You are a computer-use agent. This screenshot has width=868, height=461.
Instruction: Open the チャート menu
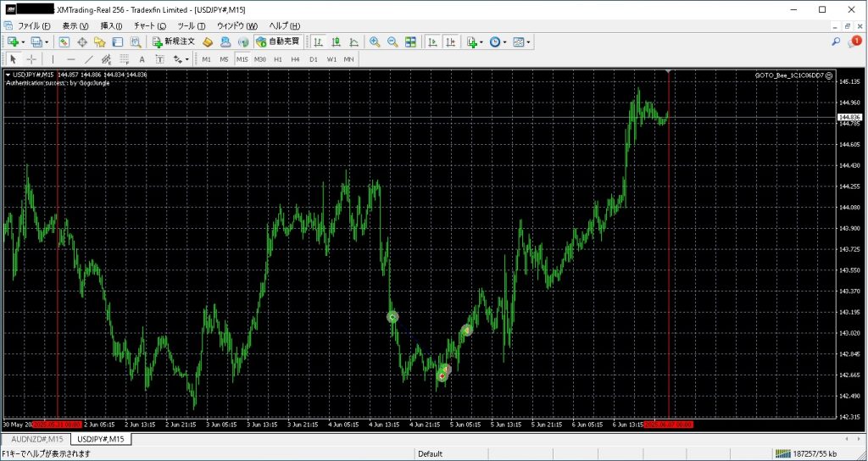tap(149, 26)
